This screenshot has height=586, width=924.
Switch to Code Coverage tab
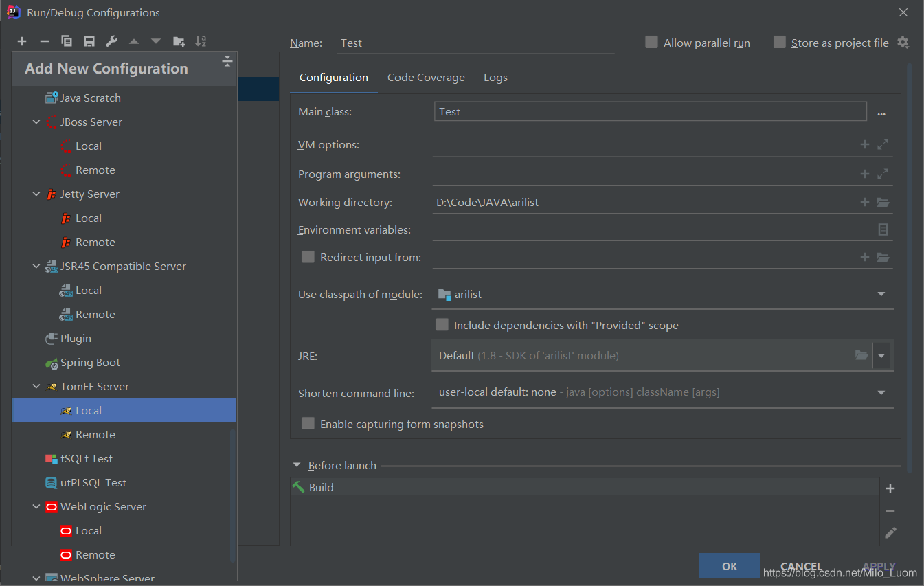426,78
